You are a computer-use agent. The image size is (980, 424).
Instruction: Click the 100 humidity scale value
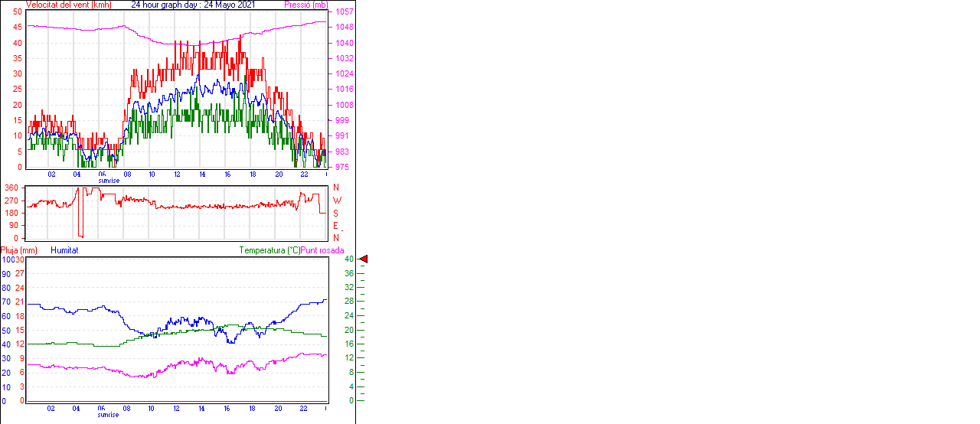coord(7,260)
